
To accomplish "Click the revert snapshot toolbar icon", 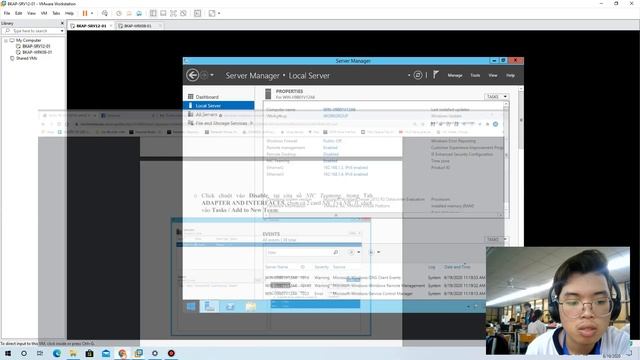I will pos(129,13).
